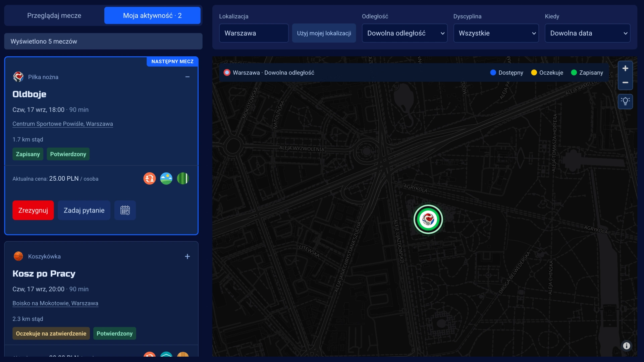
Task: Zoom out the map with the minus button
Action: [x=625, y=82]
